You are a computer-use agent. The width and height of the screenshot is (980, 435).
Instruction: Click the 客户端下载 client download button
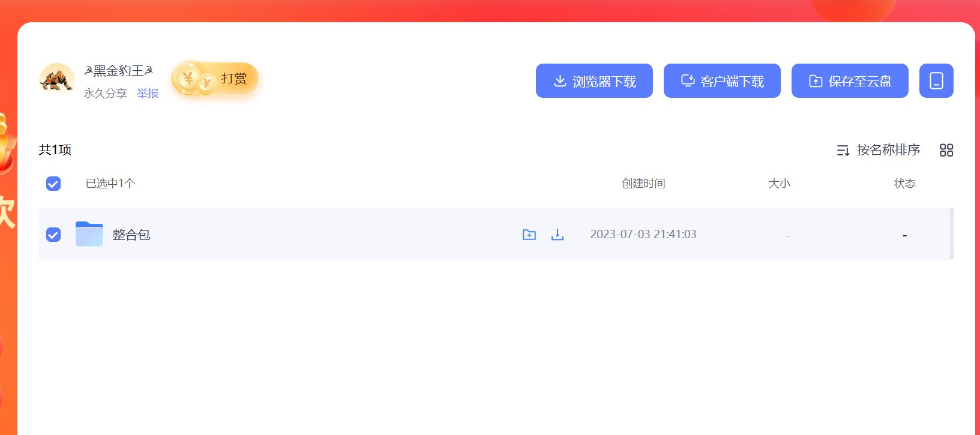(x=722, y=81)
